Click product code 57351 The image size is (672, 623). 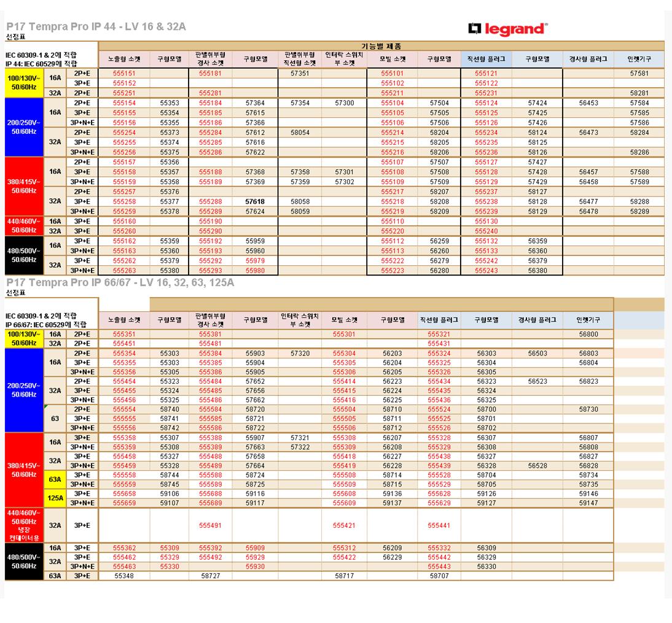pos(300,74)
